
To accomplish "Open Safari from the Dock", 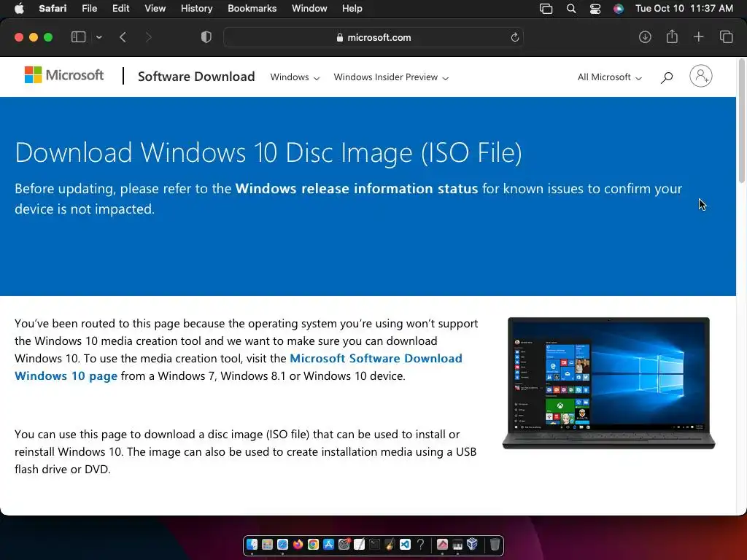I will pos(282,544).
